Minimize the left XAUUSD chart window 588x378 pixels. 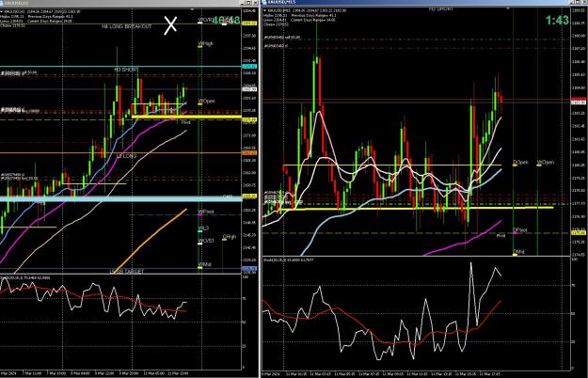243,3
